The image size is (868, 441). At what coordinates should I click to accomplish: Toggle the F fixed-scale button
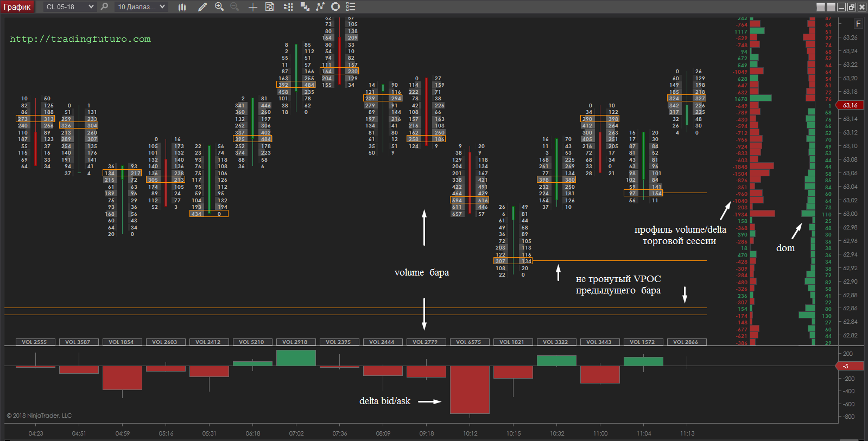[858, 23]
